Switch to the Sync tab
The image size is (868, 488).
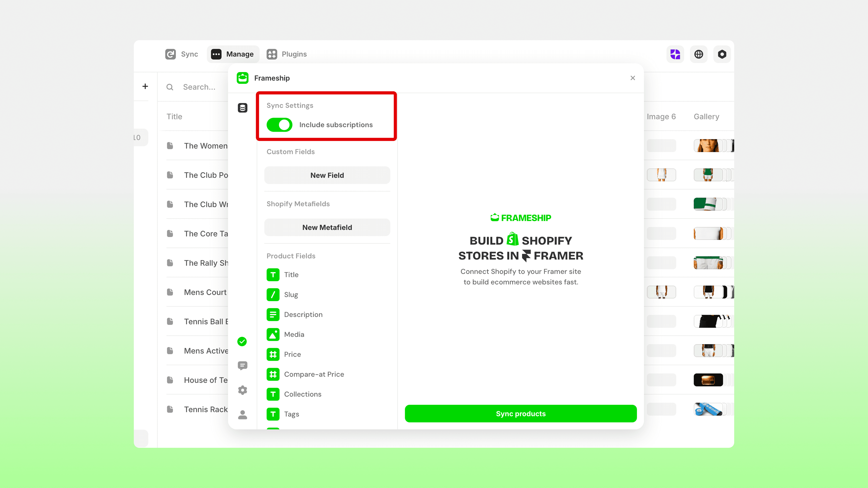182,54
